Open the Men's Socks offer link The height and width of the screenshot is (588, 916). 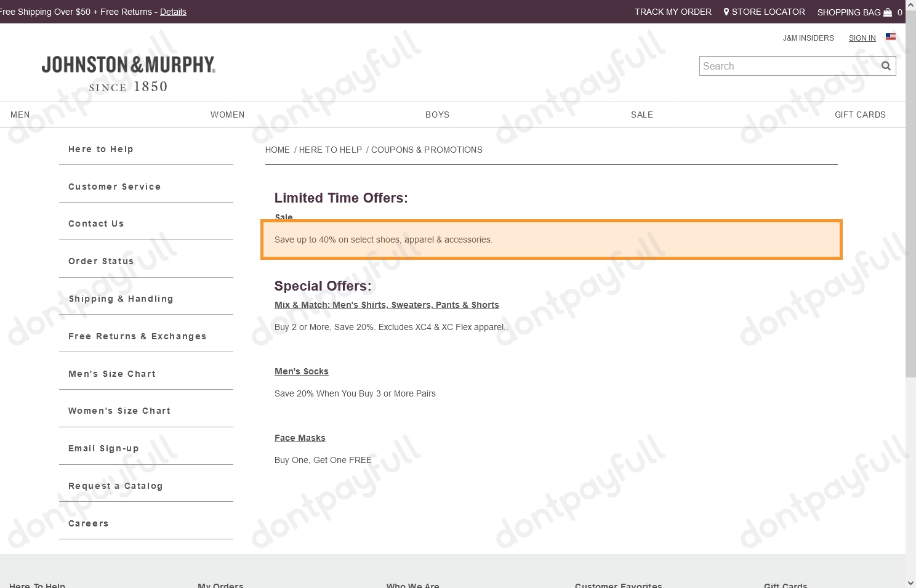click(x=302, y=371)
